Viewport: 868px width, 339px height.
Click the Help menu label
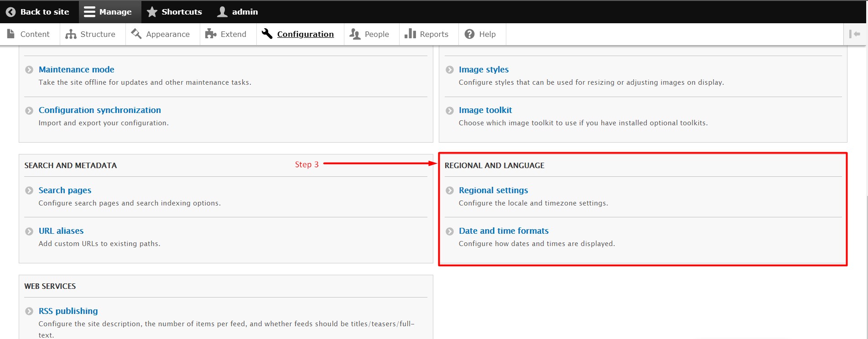point(487,34)
